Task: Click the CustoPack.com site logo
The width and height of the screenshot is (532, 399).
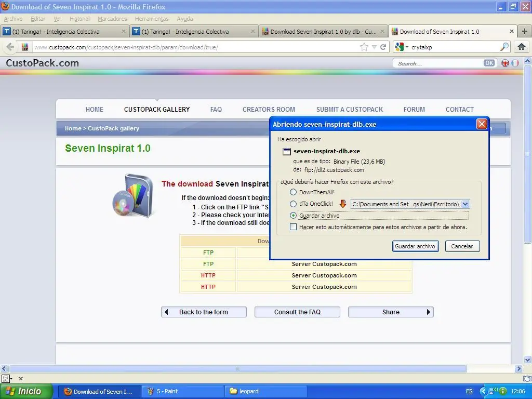Action: [43, 63]
